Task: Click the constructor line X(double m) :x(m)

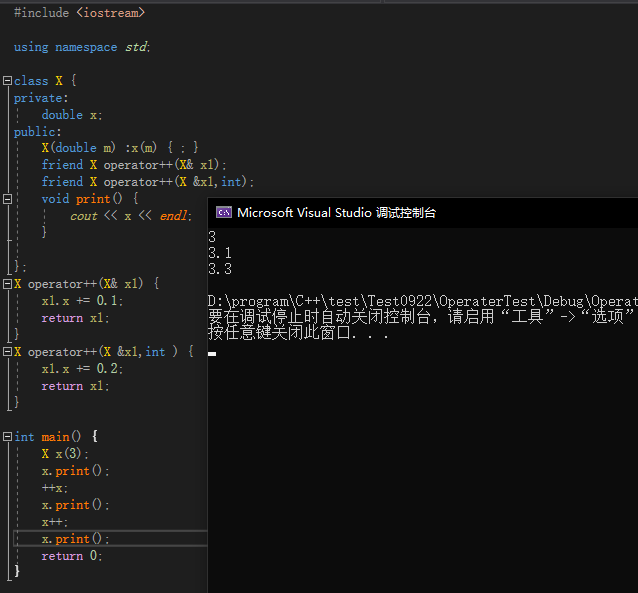Action: point(120,148)
